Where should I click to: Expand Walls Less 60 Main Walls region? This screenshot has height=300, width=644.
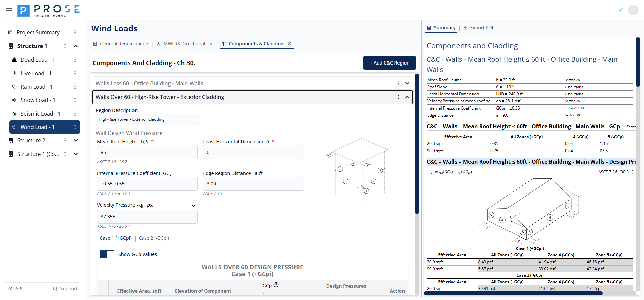point(407,83)
